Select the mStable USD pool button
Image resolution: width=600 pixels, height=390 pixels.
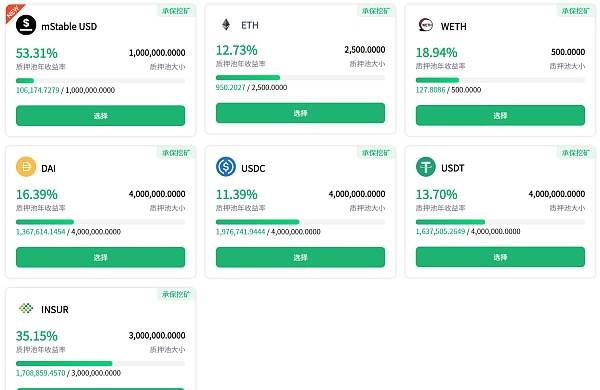click(100, 116)
